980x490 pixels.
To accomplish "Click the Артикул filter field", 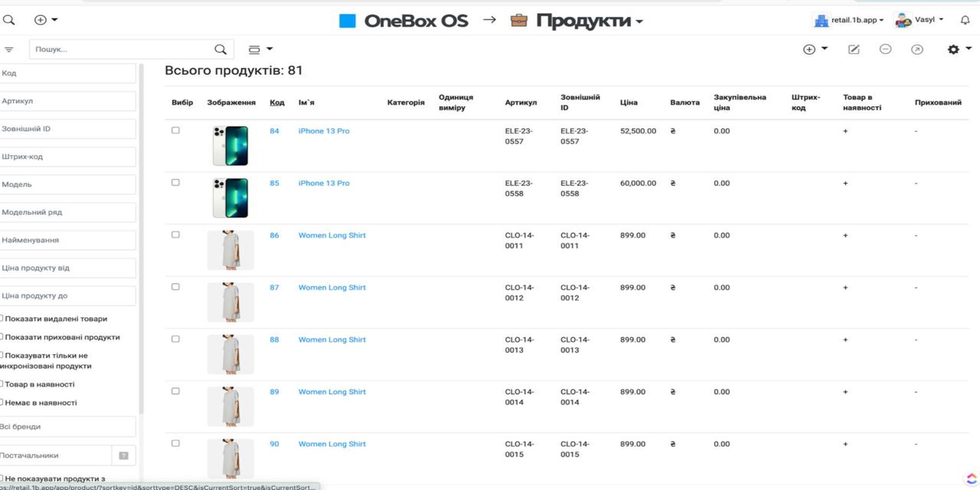I will tap(68, 101).
